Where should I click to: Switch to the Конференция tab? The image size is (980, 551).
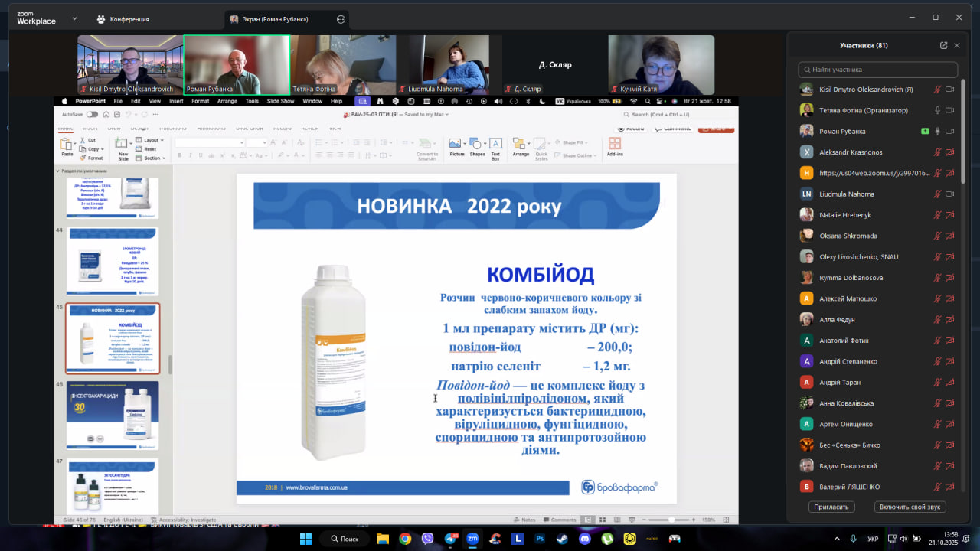pos(122,19)
